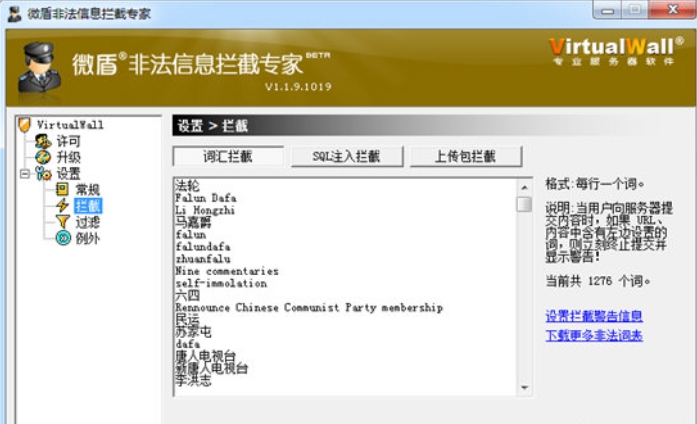Click scrollbar up arrow of word list

coord(525,188)
